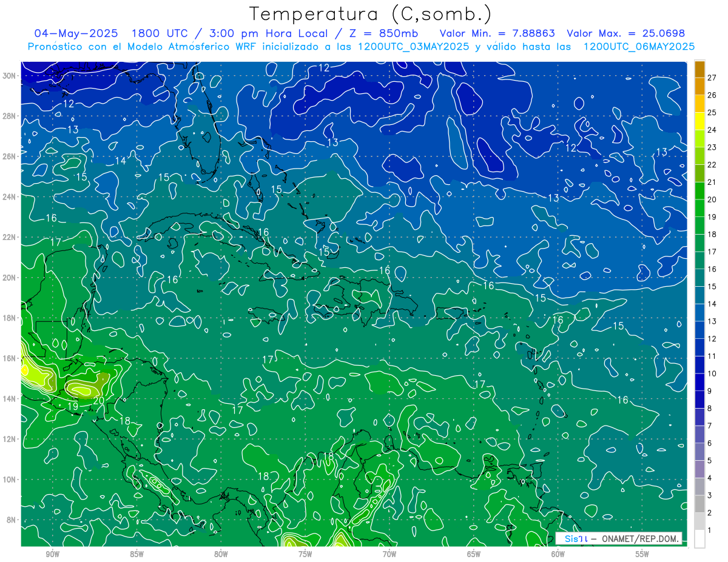Click the 12N latitude axis label
The height and width of the screenshot is (562, 728).
click(10, 439)
